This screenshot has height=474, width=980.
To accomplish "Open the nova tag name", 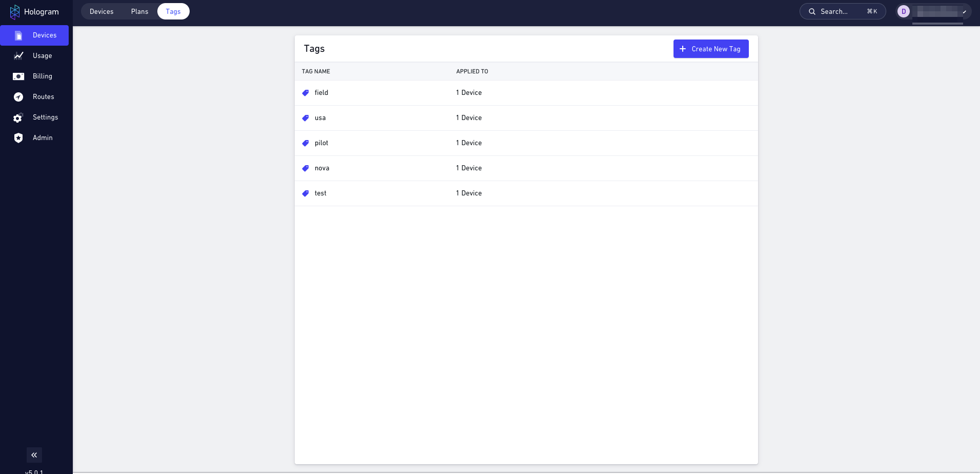I will (322, 168).
